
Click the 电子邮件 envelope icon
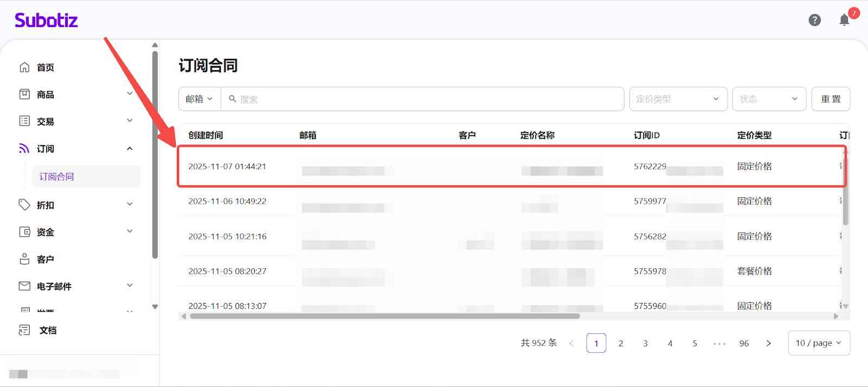[24, 286]
